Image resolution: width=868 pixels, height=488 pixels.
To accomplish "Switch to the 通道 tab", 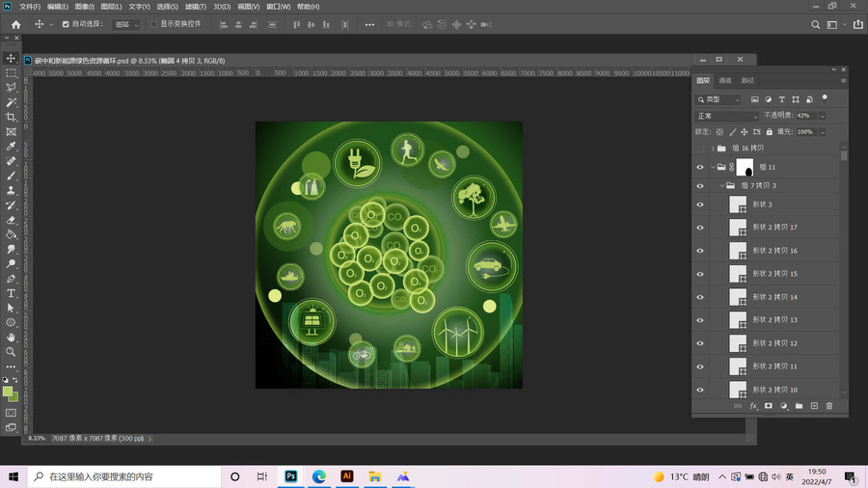I will coord(724,81).
